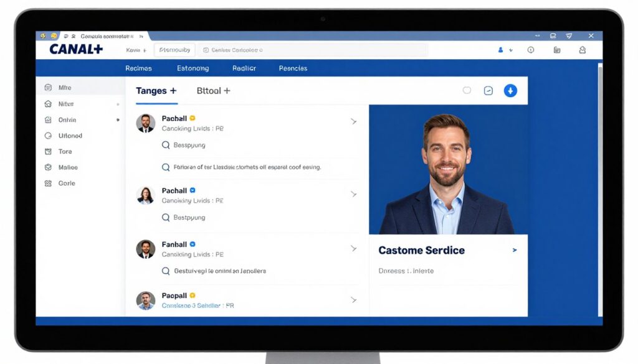The height and width of the screenshot is (364, 638).
Task: Go to the Radiier navigation item
Action: click(244, 68)
